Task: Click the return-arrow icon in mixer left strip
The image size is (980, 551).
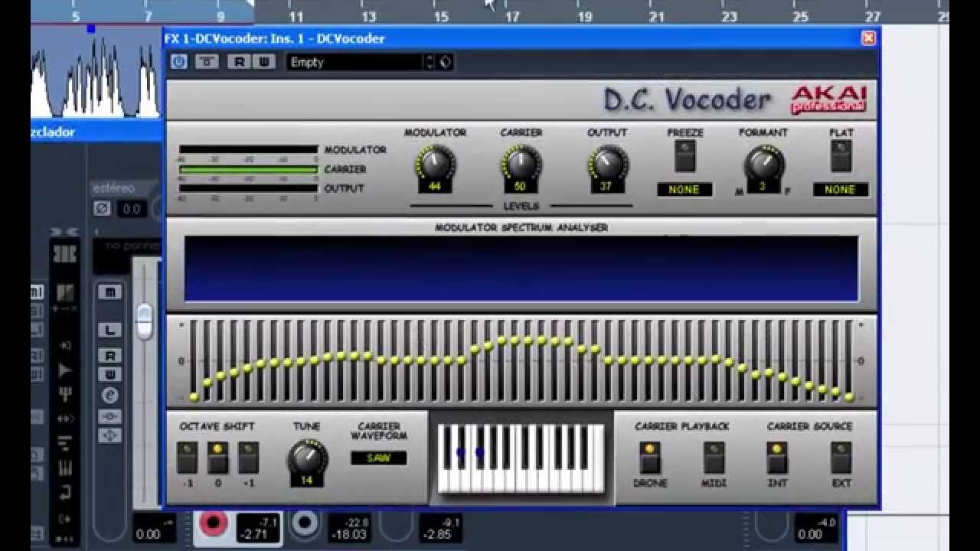Action: point(65,491)
